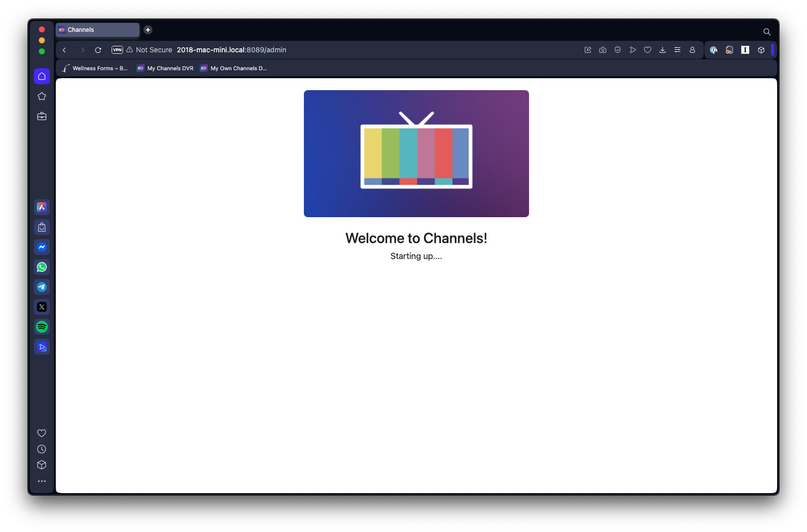Open the profile account icon menu
The height and width of the screenshot is (532, 807).
[x=692, y=50]
